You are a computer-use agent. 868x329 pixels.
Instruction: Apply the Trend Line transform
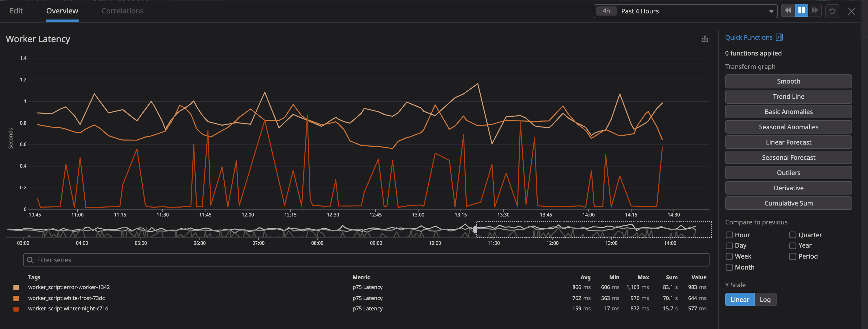788,96
